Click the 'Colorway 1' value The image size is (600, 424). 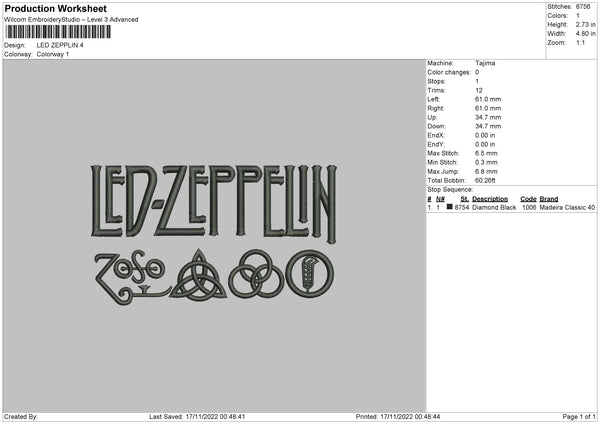click(53, 54)
